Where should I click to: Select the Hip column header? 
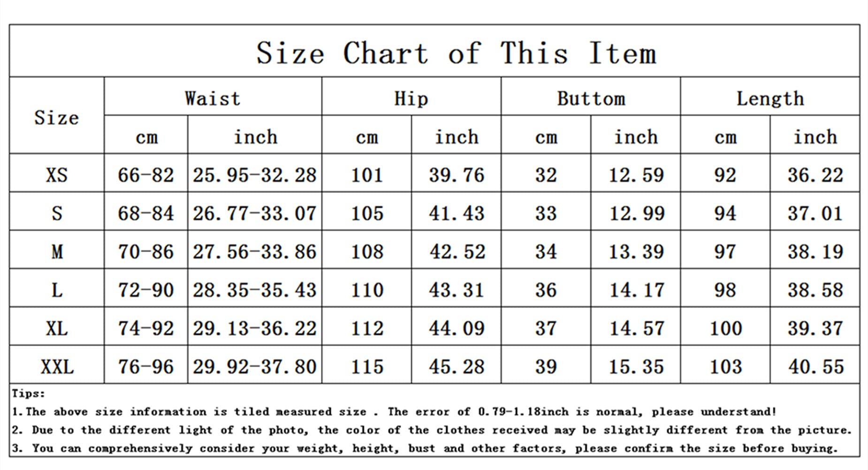click(411, 99)
